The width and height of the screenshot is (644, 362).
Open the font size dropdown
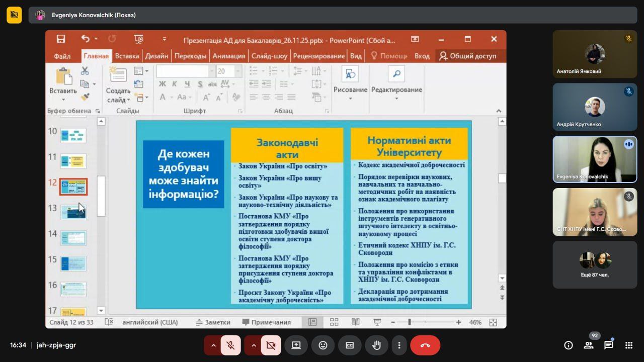pyautogui.click(x=238, y=71)
